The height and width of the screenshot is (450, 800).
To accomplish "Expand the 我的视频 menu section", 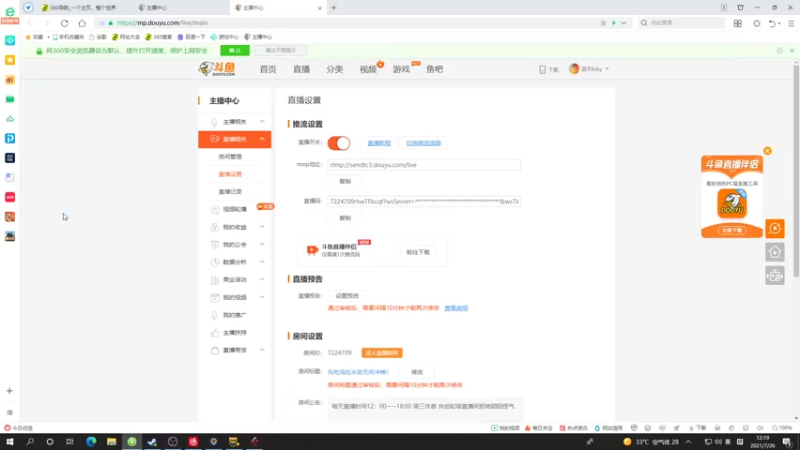I will pyautogui.click(x=262, y=297).
